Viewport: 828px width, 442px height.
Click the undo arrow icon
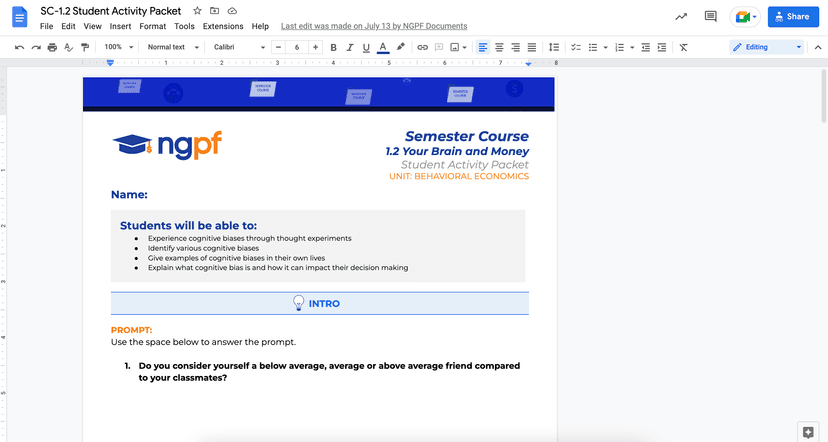pyautogui.click(x=19, y=47)
